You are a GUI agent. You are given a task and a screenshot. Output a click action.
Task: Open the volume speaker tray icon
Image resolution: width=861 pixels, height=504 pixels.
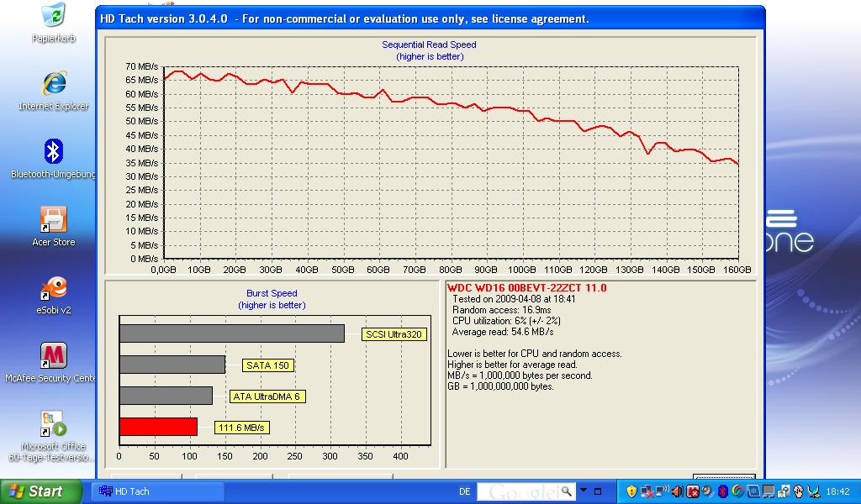coord(677,491)
